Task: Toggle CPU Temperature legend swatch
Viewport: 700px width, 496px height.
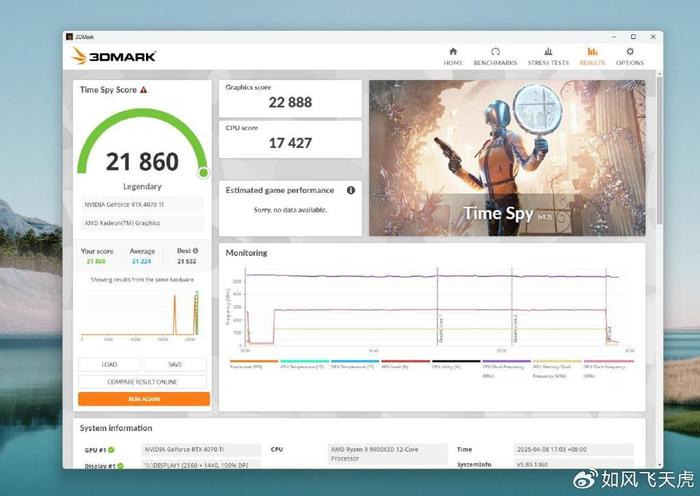Action: point(304,361)
